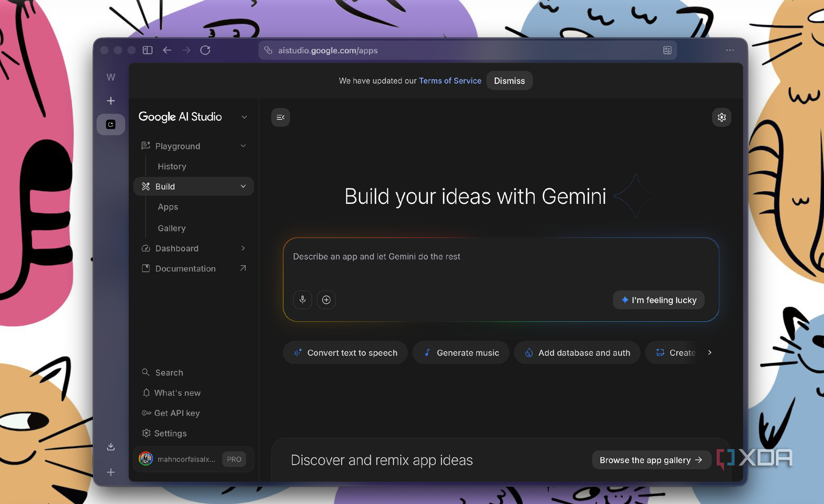The height and width of the screenshot is (504, 824).
Task: Expand the Dashboard section chevron
Action: (243, 248)
